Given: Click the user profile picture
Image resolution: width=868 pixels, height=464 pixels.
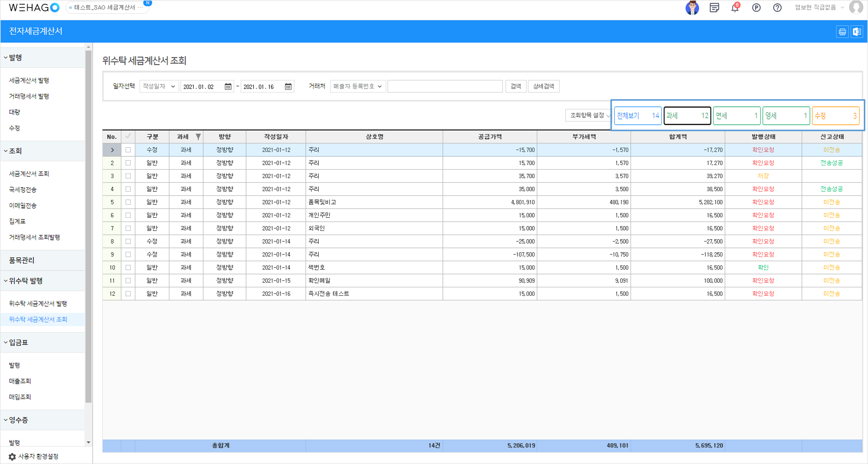Looking at the screenshot, I should [856, 7].
